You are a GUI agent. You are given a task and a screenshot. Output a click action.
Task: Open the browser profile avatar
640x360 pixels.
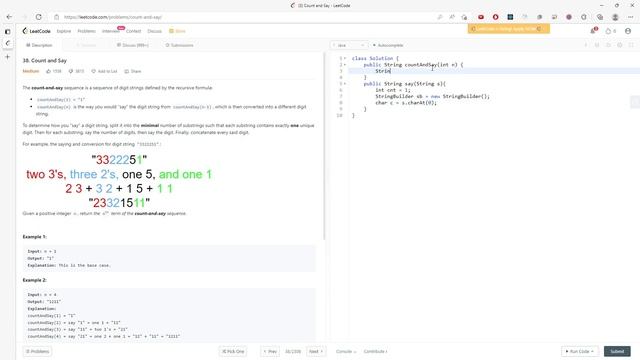[615, 17]
